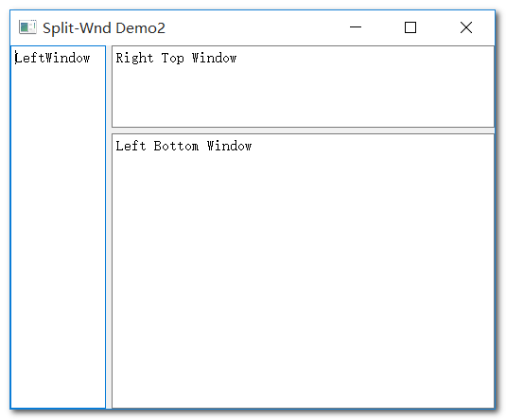
Task: Close the Split-Wnd Demo2 window
Action: pos(466,27)
